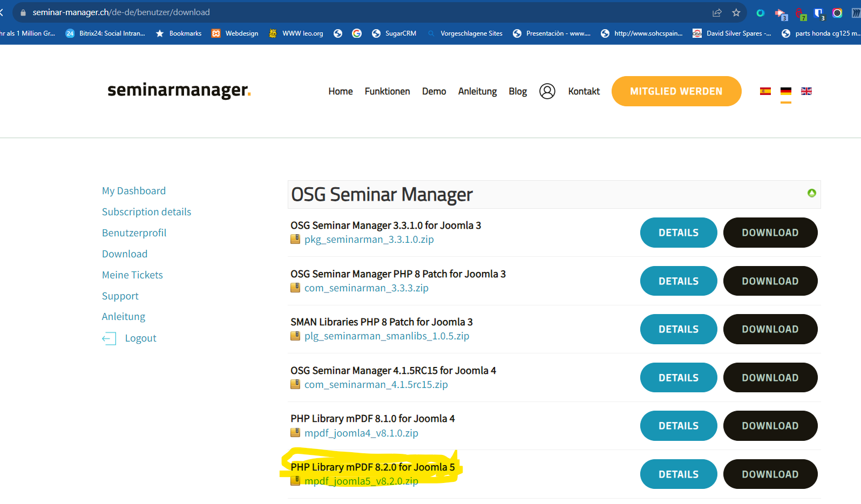Click the com_seminarman_4.1.5rc15.zip file link

coord(376,385)
